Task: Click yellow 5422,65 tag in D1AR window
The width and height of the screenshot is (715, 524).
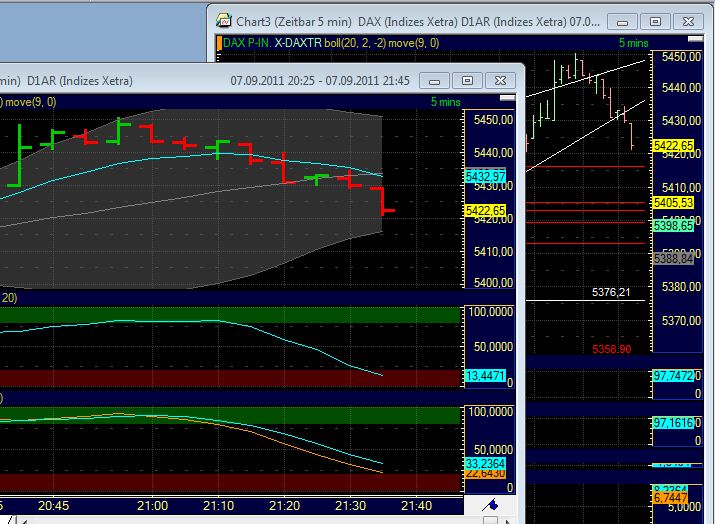Action: 485,210
